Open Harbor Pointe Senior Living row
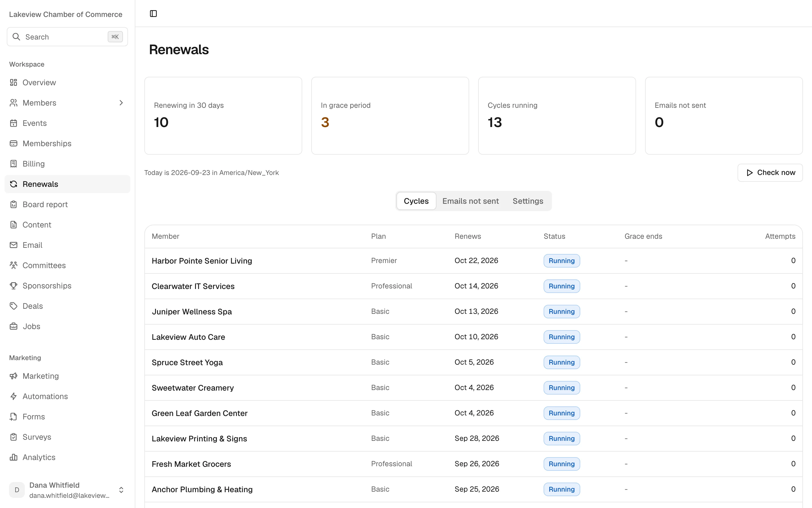812x508 pixels. (x=473, y=261)
